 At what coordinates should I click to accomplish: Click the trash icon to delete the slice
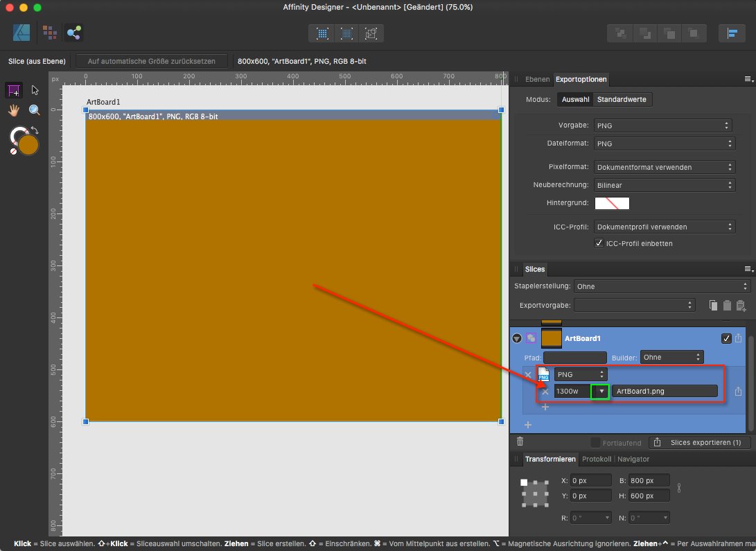pos(520,441)
